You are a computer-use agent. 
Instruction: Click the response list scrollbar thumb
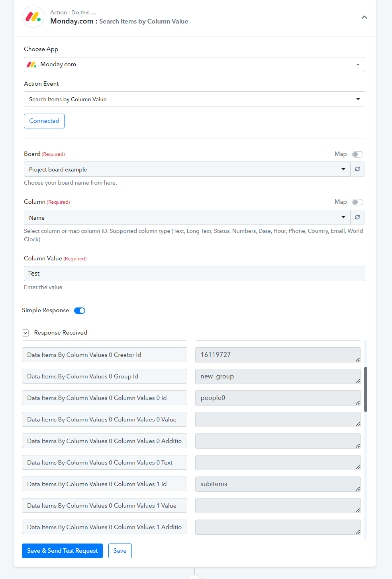pos(366,389)
